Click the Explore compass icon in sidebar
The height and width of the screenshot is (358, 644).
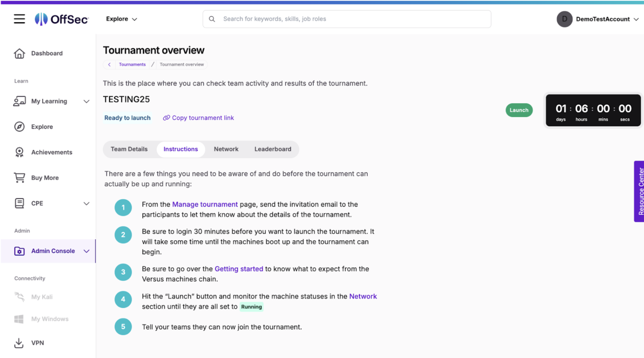pyautogui.click(x=19, y=127)
